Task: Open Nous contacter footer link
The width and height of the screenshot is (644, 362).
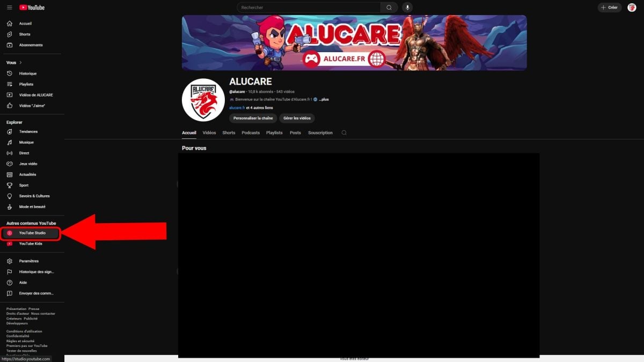Action: click(43, 314)
